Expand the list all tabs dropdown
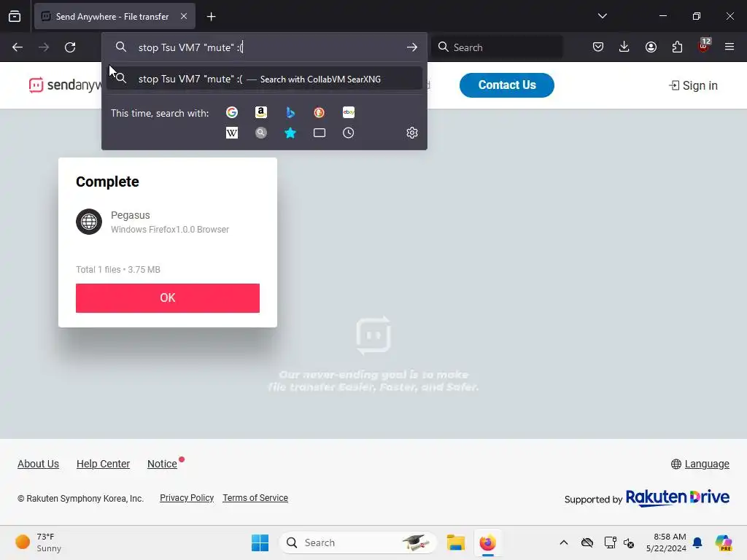This screenshot has width=747, height=560. point(602,16)
